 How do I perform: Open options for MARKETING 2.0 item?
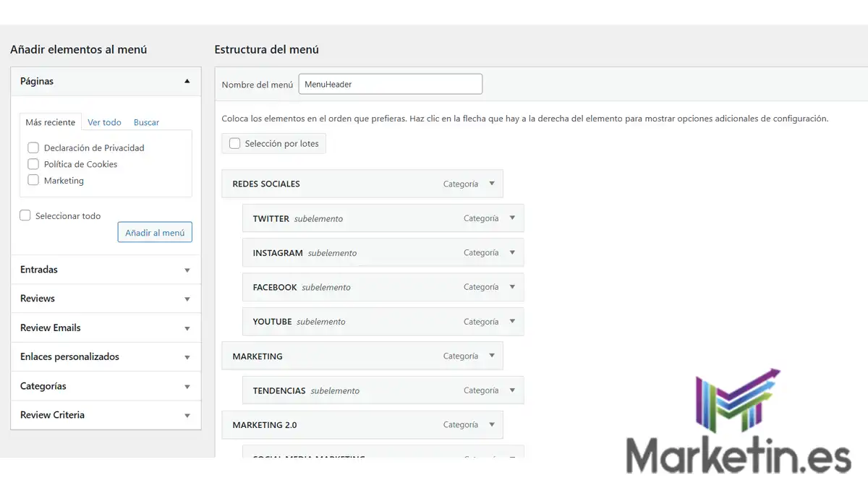tap(493, 425)
